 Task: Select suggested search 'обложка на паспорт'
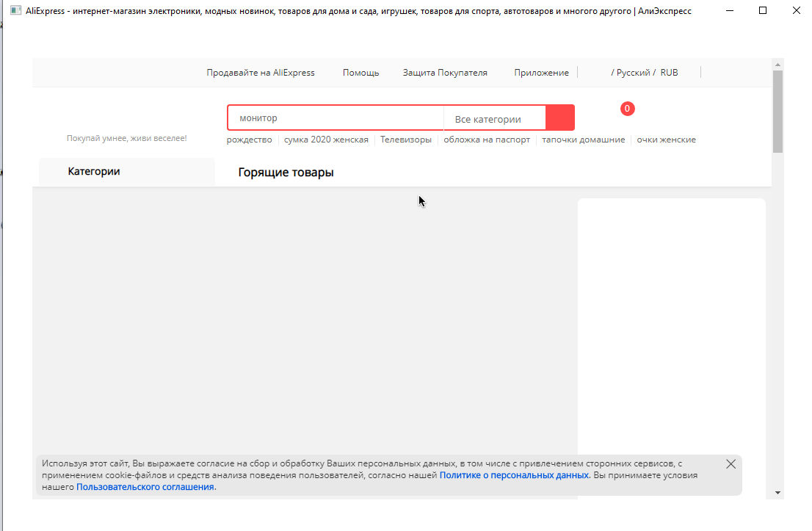pyautogui.click(x=487, y=140)
